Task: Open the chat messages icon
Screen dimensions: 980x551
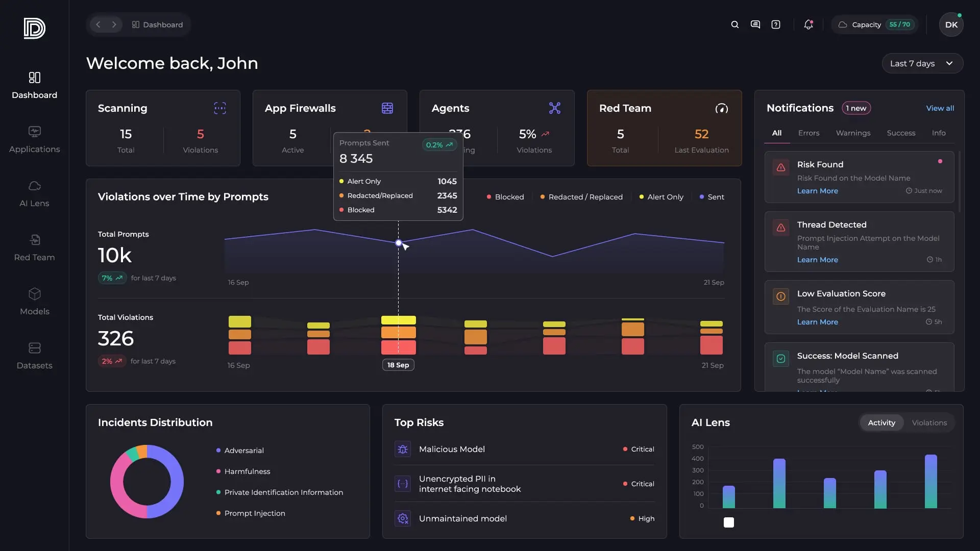Action: pos(755,24)
